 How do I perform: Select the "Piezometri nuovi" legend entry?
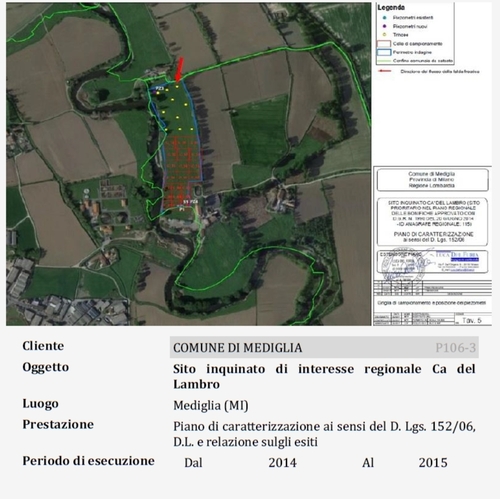coord(410,26)
